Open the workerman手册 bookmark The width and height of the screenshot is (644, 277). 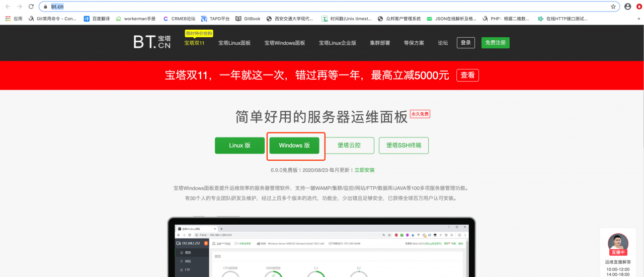(x=136, y=19)
